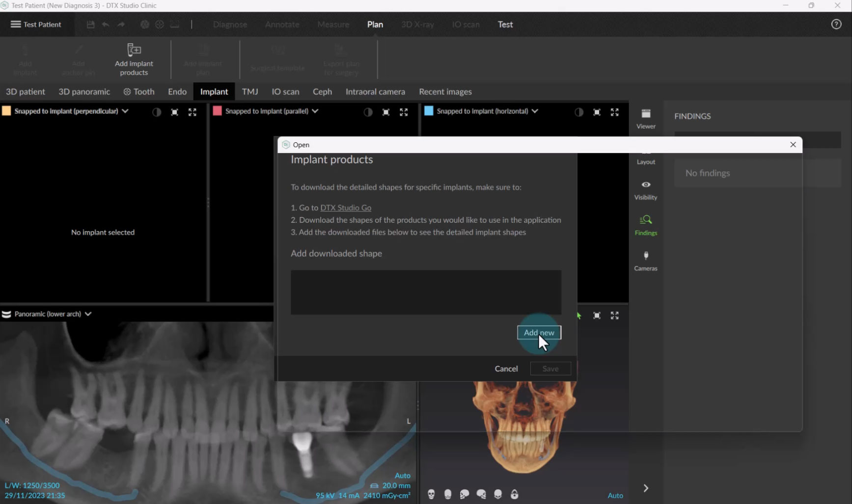Set 3D view to right profile skull

click(x=481, y=494)
